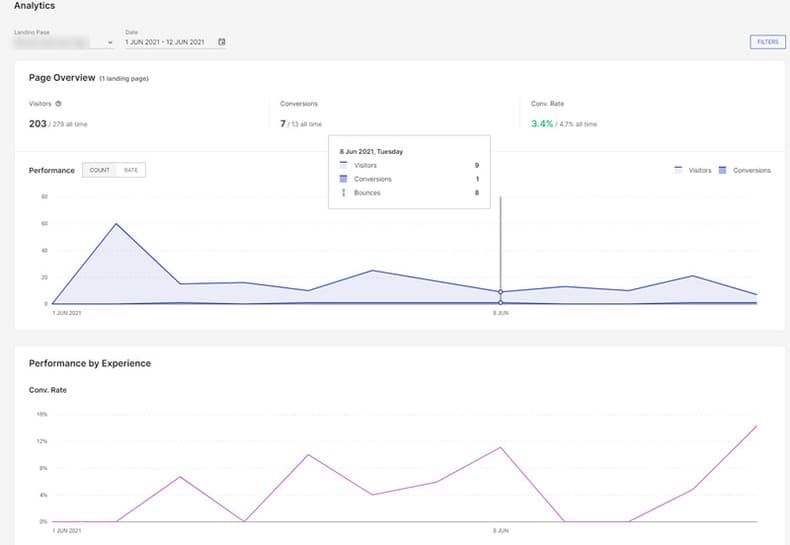
Task: Expand the Landing Page dropdown arrow
Action: point(110,43)
